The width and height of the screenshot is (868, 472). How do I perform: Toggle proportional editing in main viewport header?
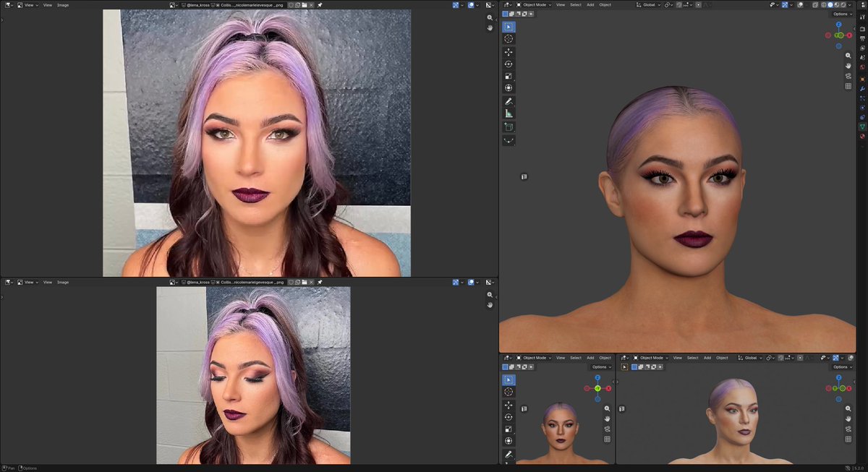(699, 5)
